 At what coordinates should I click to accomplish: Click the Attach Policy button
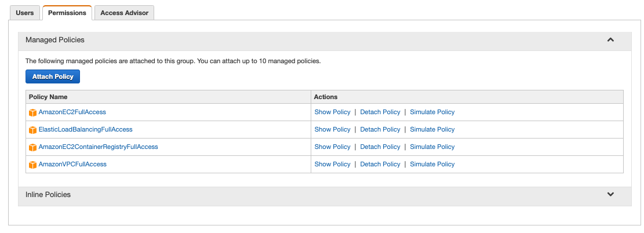[x=53, y=77]
